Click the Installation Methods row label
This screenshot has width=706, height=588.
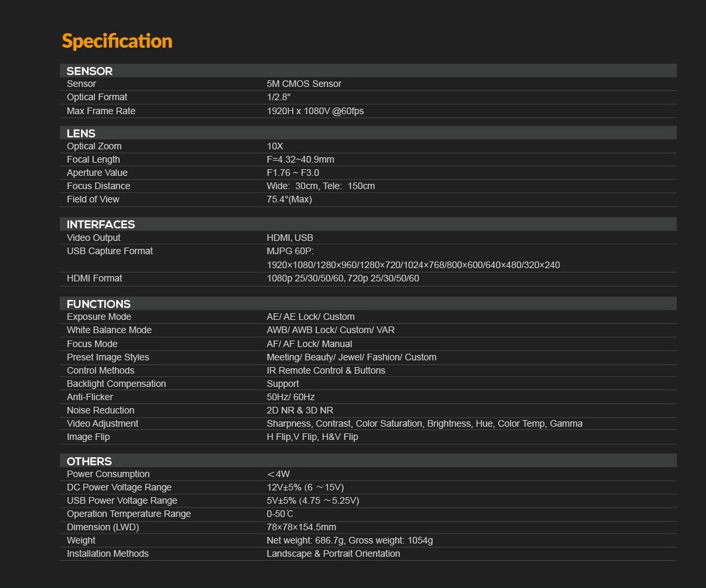pos(108,554)
